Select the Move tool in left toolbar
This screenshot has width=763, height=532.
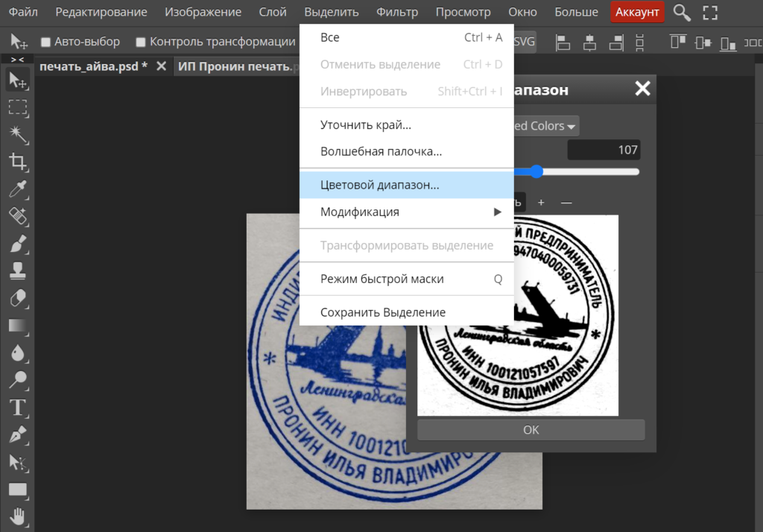pos(17,80)
